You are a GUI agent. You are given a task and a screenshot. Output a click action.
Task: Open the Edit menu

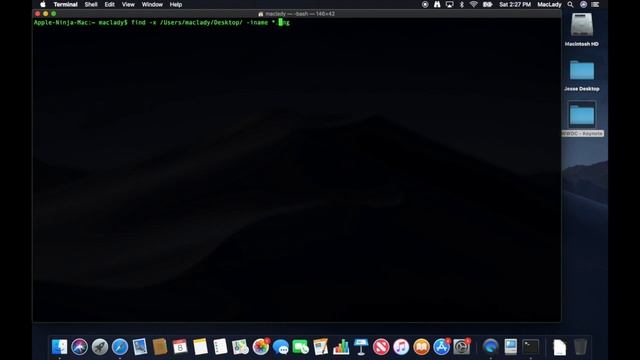[109, 4]
